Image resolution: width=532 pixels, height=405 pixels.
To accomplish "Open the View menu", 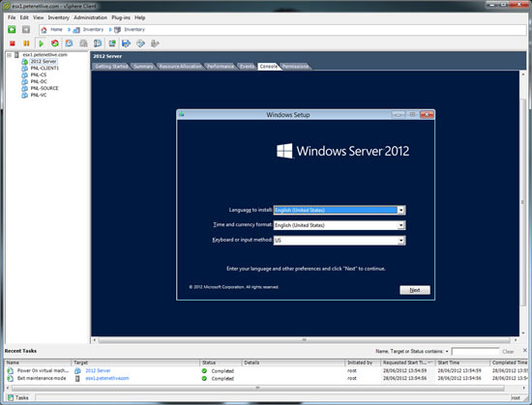I will point(38,17).
